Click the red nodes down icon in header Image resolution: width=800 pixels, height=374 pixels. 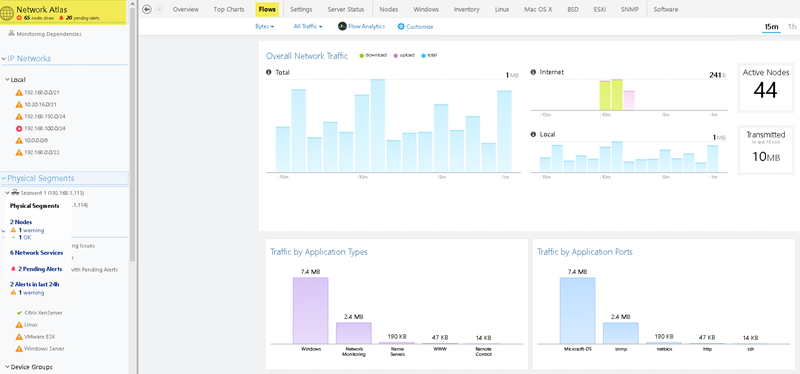click(x=19, y=18)
